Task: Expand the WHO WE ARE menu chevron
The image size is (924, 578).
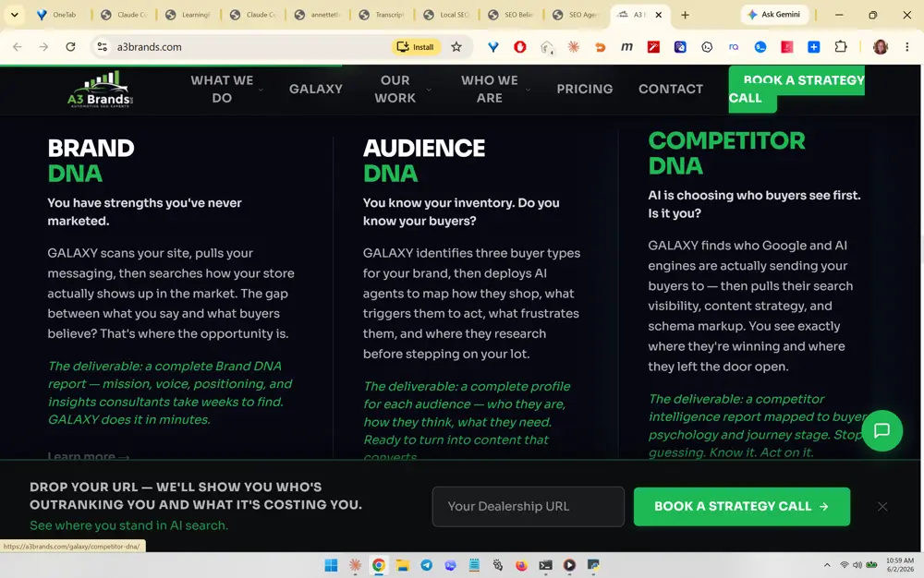Action: tap(528, 90)
